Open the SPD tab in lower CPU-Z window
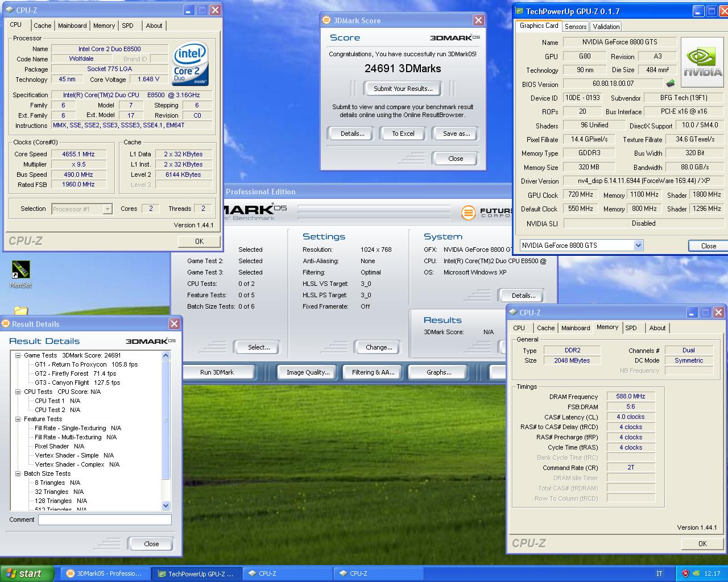 pos(631,328)
